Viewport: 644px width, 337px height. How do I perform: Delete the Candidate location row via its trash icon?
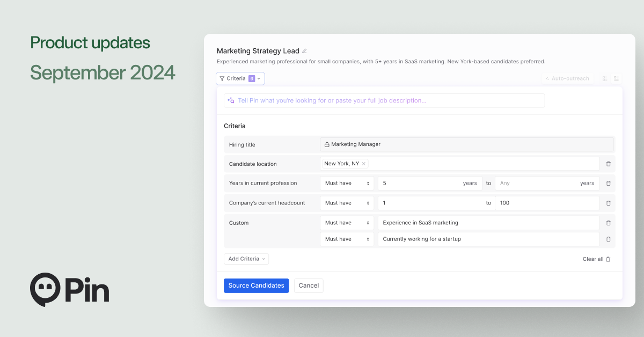tap(608, 164)
